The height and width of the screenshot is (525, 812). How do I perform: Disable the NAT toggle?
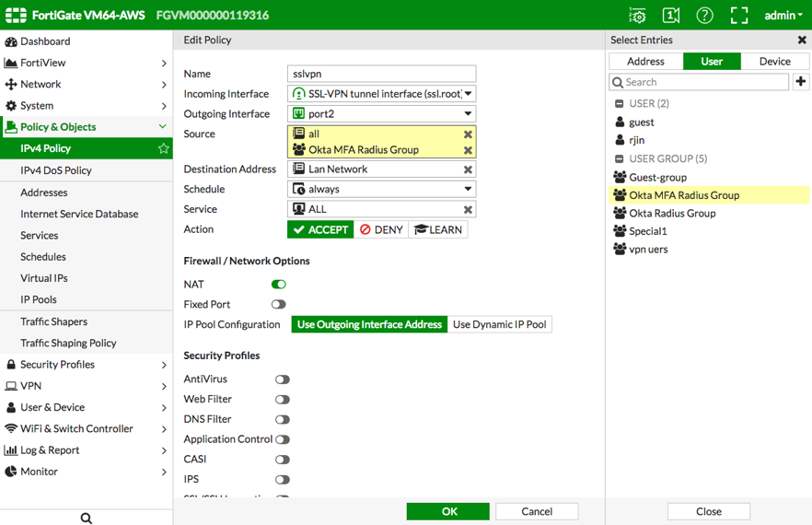pyautogui.click(x=278, y=285)
